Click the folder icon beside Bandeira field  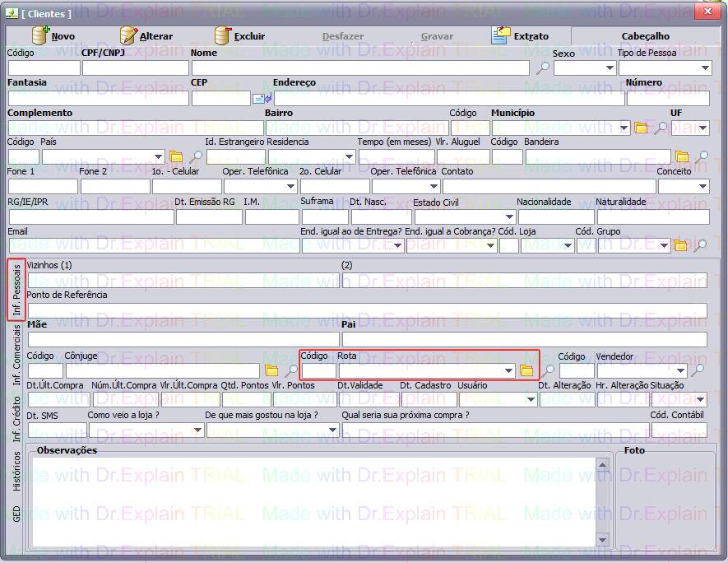coord(682,156)
